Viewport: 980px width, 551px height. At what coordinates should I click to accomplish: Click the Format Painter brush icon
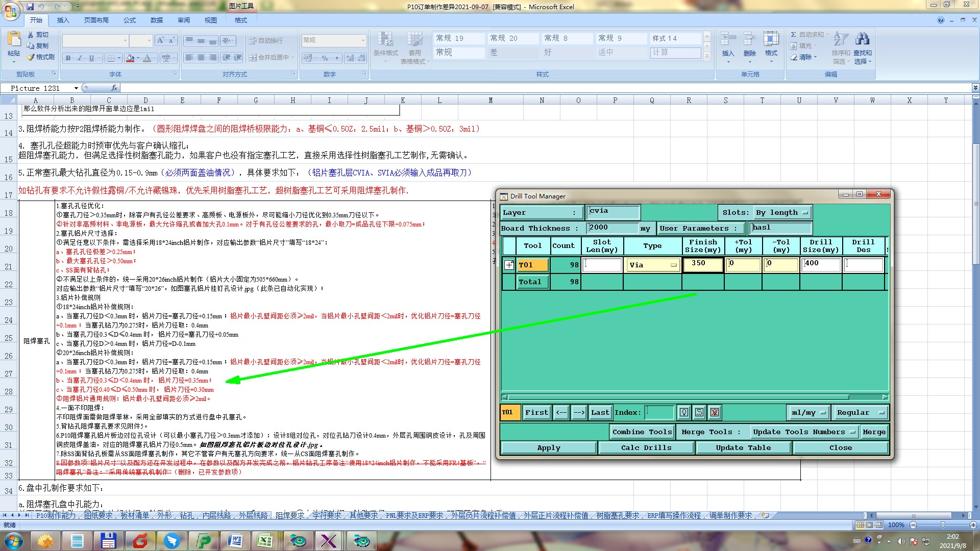click(x=31, y=57)
